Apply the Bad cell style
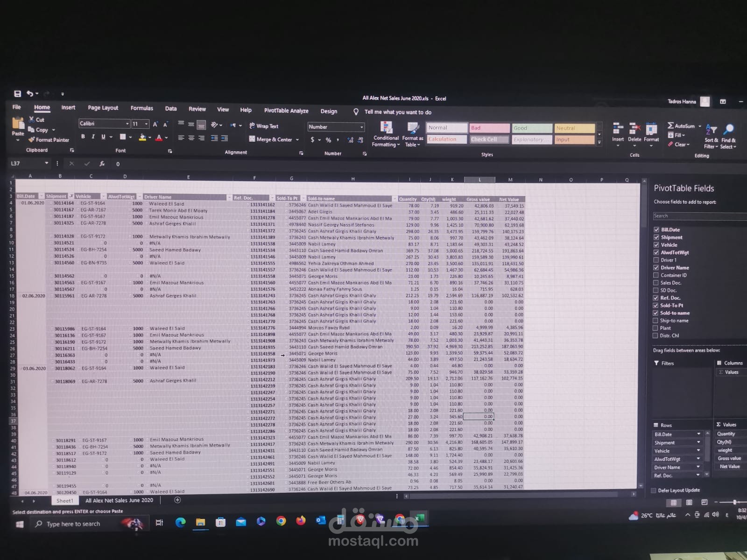 (x=489, y=128)
